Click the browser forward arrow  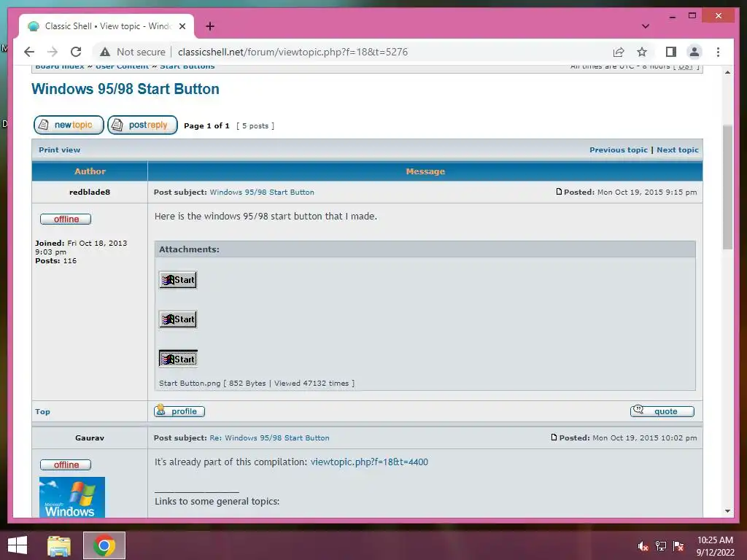[x=53, y=52]
